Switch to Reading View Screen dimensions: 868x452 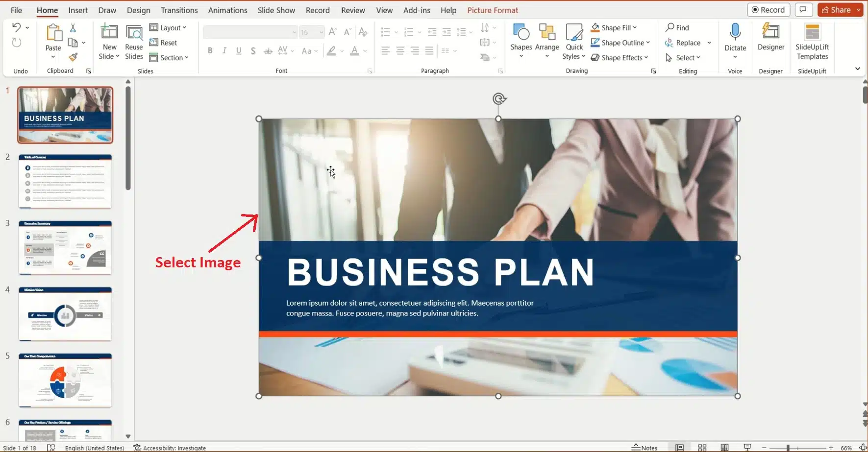[x=724, y=448]
